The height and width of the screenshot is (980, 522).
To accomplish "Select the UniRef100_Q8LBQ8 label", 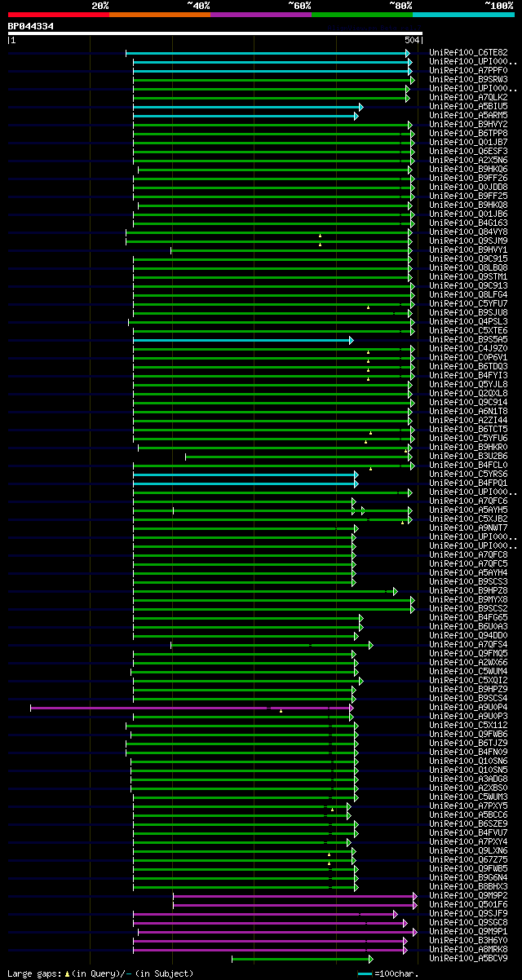I will coord(468,268).
